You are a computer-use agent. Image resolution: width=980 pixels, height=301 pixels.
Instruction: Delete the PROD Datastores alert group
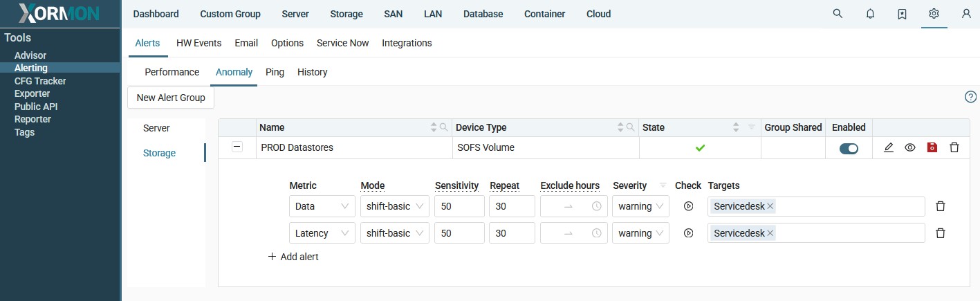click(x=954, y=147)
